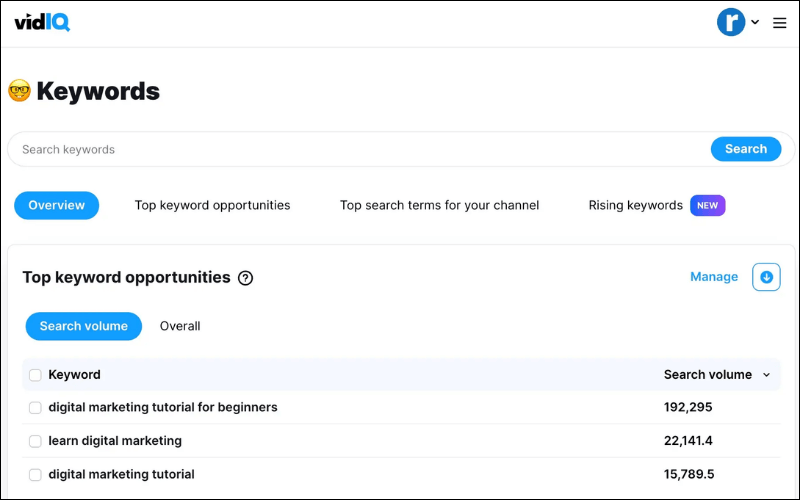
Task: Expand the profile dropdown chevron
Action: coord(755,23)
